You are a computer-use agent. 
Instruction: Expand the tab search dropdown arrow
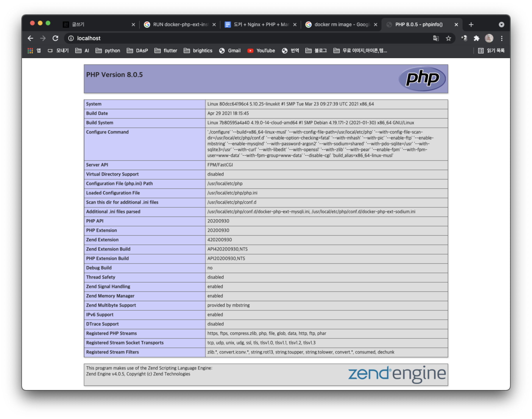(x=501, y=25)
